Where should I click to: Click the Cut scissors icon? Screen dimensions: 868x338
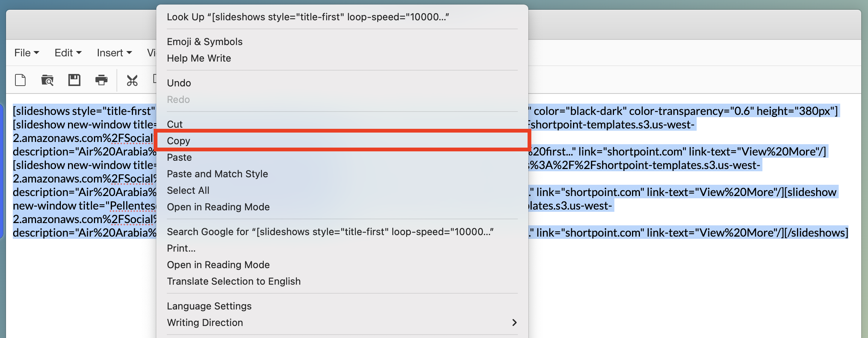pos(132,80)
